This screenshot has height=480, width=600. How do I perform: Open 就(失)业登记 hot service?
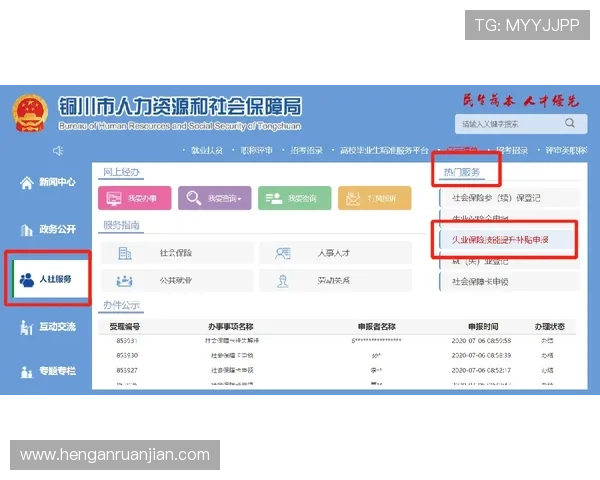coord(510,261)
